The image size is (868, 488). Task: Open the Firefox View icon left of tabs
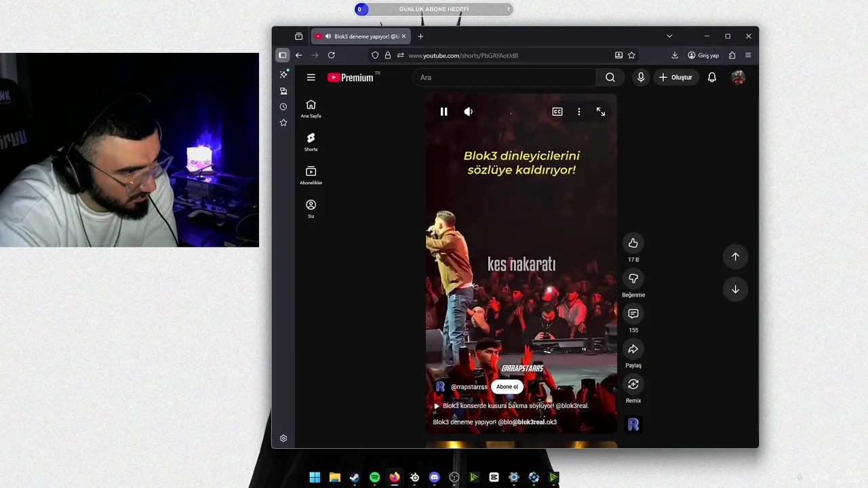(298, 36)
